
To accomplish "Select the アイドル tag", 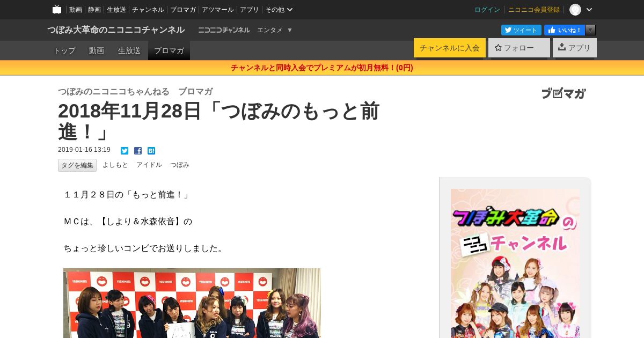I will coord(149,165).
